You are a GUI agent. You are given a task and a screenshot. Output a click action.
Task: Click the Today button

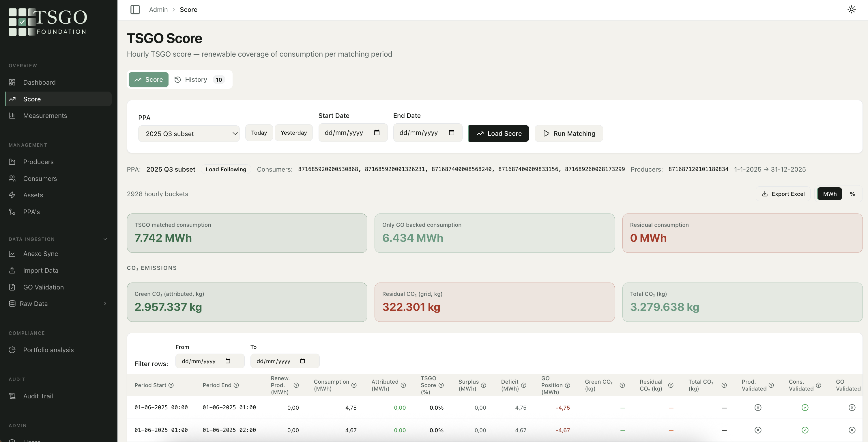coord(259,133)
